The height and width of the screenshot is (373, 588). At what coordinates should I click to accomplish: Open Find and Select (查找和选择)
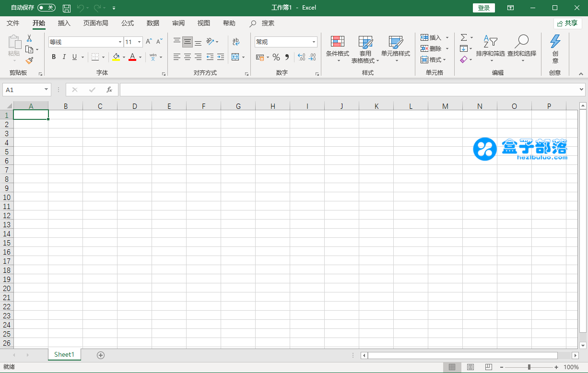click(x=522, y=48)
